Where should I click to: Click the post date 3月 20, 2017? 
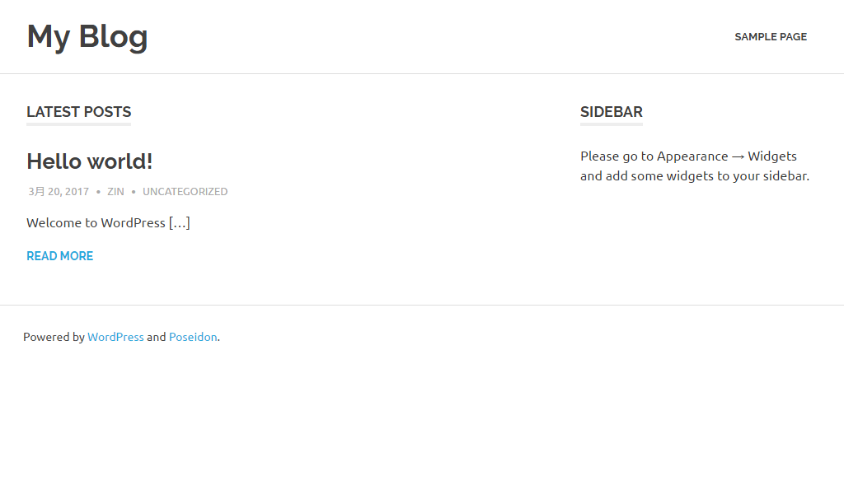pos(59,192)
